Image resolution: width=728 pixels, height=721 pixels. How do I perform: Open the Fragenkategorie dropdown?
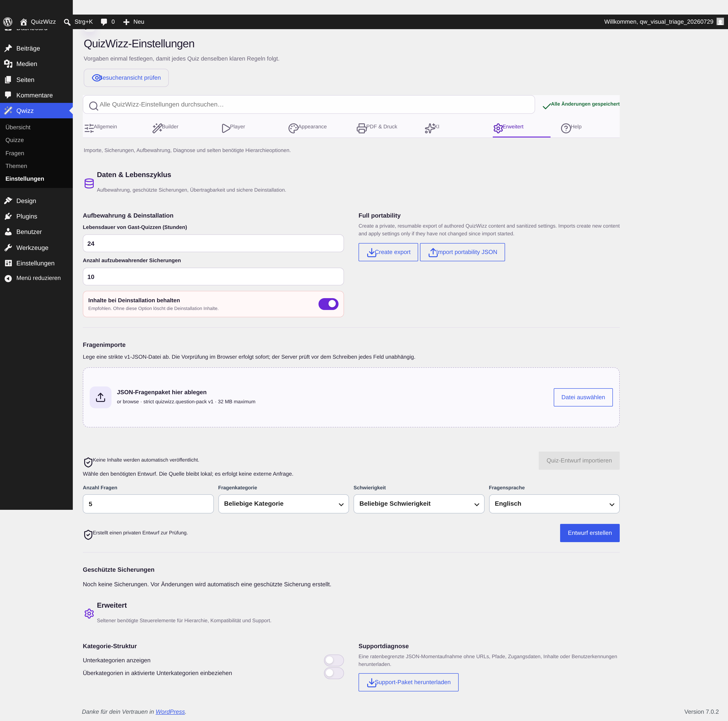pyautogui.click(x=283, y=504)
